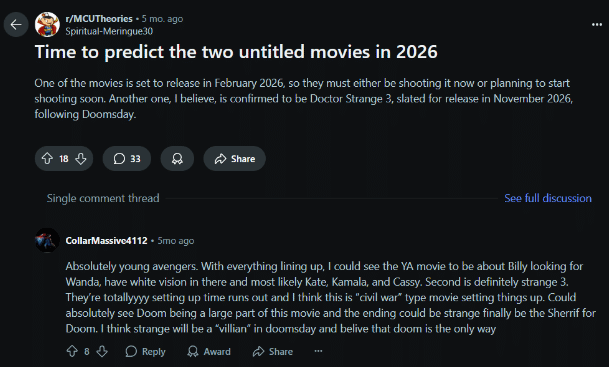Downvote CollarMassive4112's comment
Viewport: 609px width, 367px height.
pyautogui.click(x=102, y=351)
